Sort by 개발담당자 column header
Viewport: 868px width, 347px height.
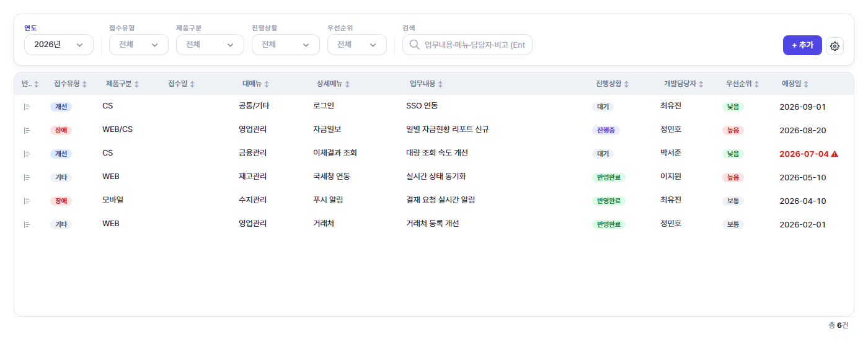pos(683,84)
